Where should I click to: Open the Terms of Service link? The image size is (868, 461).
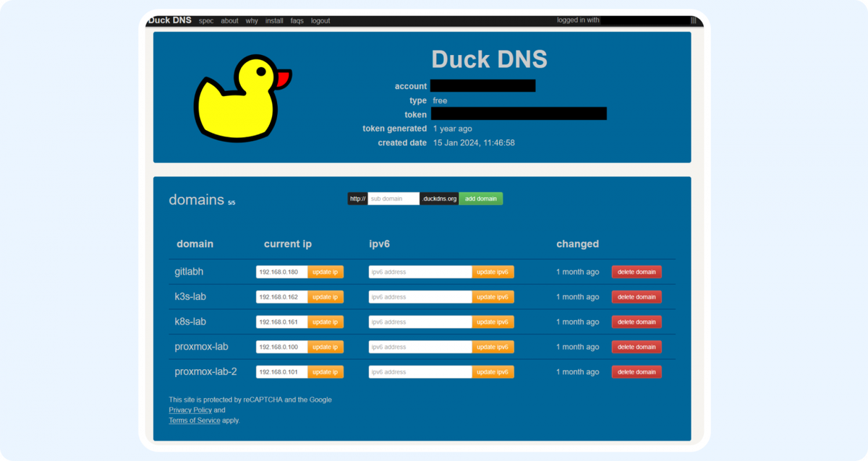pos(195,421)
